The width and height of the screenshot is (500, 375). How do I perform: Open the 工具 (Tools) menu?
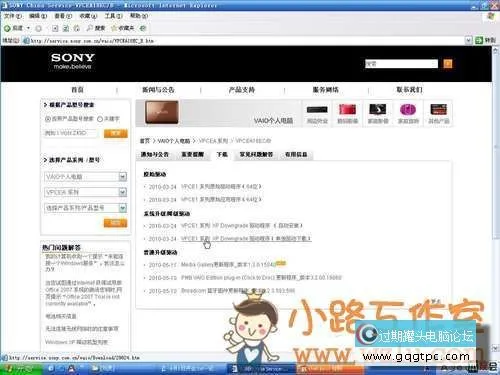click(113, 16)
